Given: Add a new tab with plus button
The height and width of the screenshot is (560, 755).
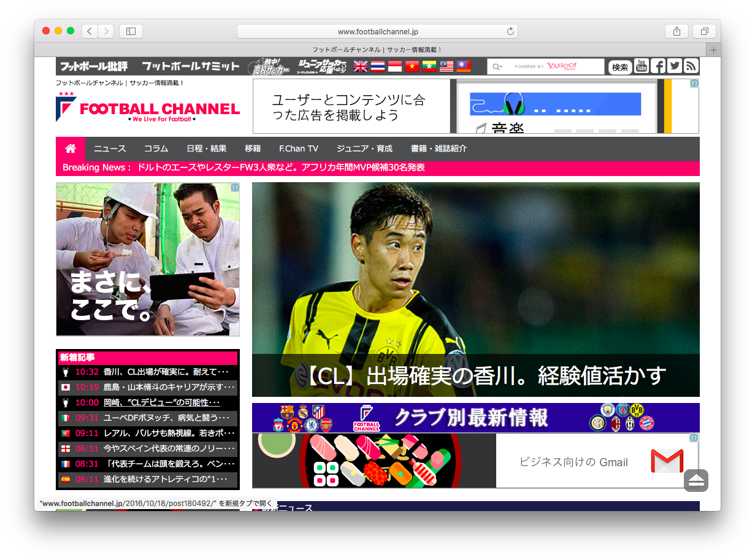Looking at the screenshot, I should coord(713,50).
